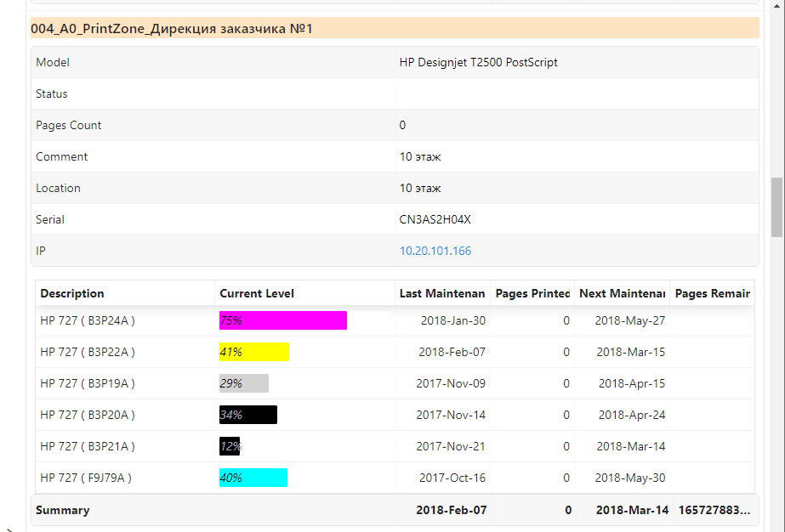785x532 pixels.
Task: Click the Last Maintenance column header
Action: 442,293
